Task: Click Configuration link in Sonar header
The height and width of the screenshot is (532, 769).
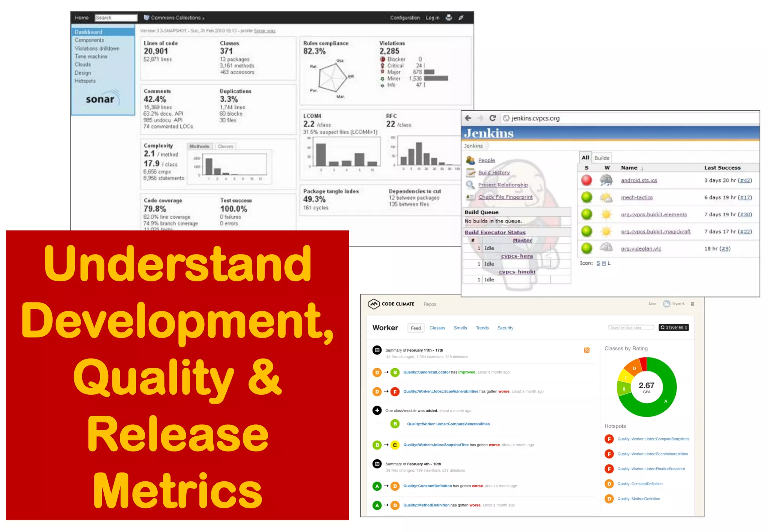Action: click(405, 18)
